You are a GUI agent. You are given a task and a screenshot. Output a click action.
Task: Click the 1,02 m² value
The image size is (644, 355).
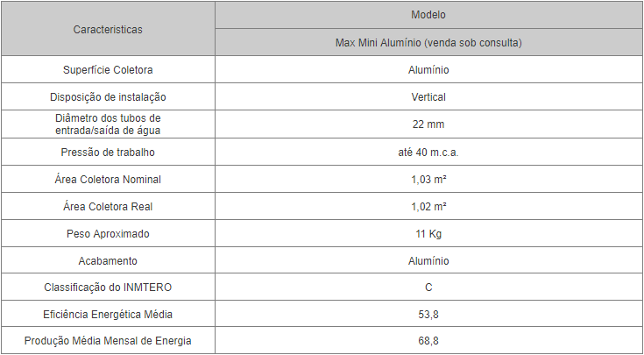coord(428,206)
